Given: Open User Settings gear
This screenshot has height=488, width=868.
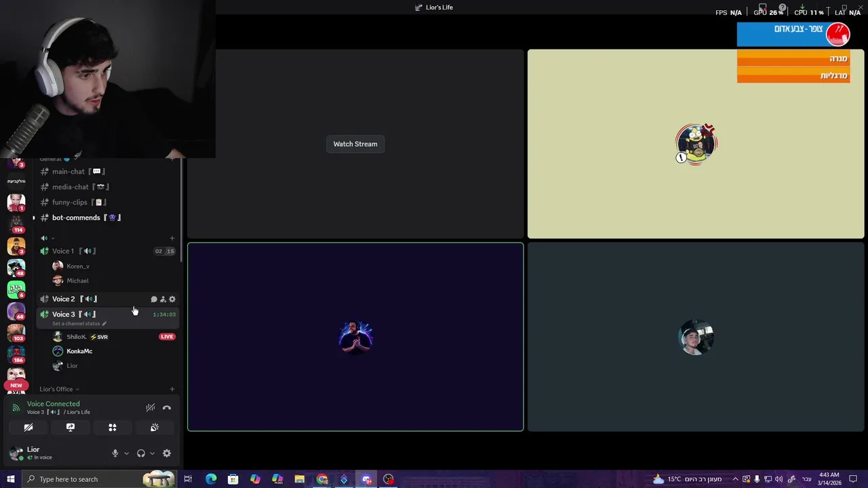Looking at the screenshot, I should pyautogui.click(x=167, y=453).
